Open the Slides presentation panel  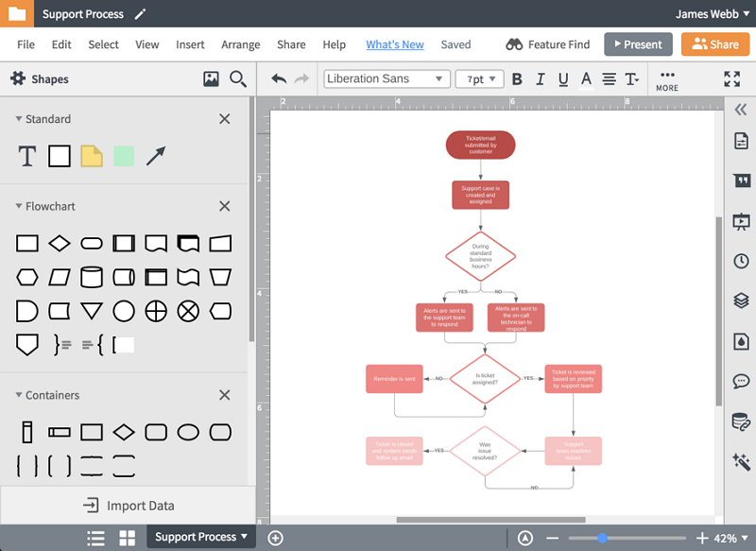pos(743,221)
